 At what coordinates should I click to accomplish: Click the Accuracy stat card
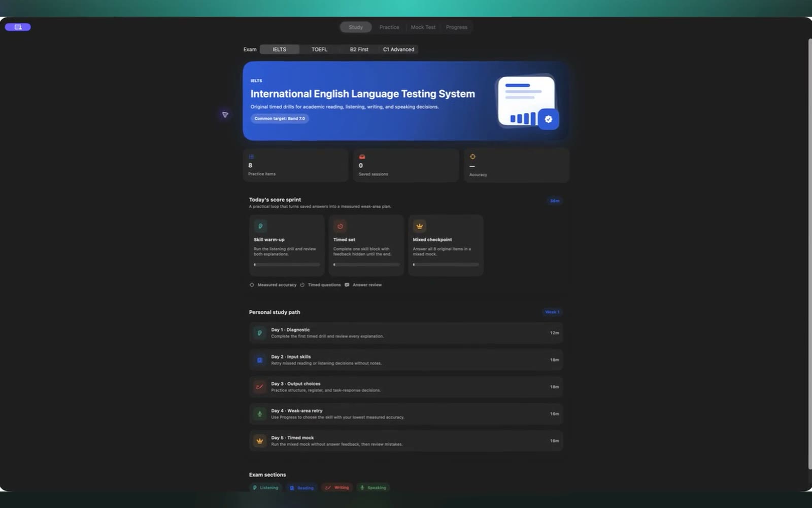pyautogui.click(x=517, y=165)
